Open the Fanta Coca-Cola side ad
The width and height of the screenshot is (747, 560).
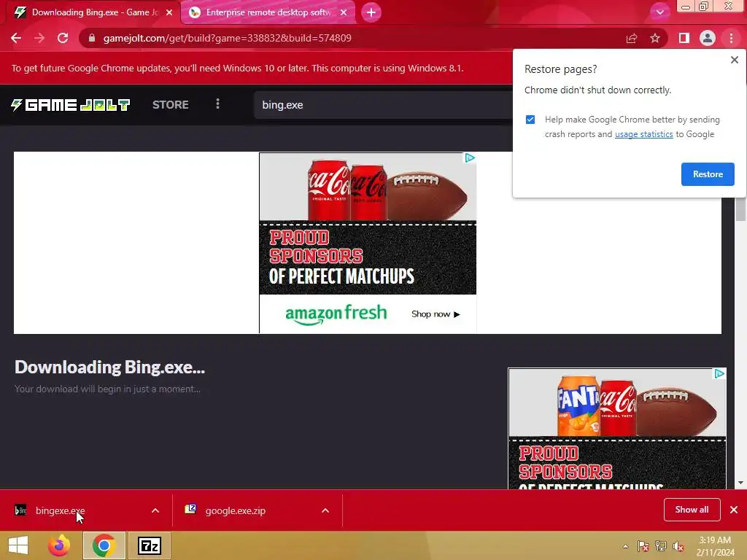click(617, 429)
